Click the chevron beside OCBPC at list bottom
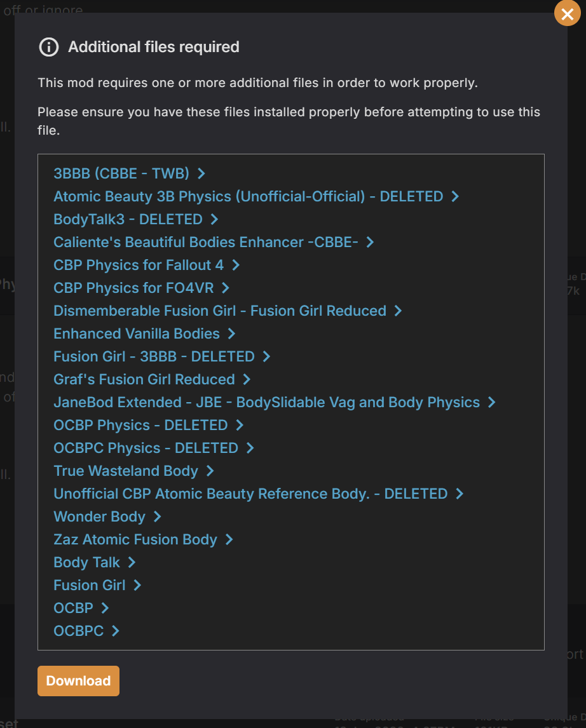 [x=116, y=631]
